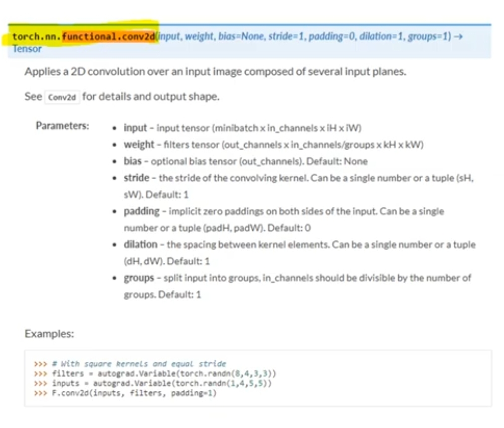Select the 'stride' parameter name
Viewport: 504px width, 428px height.
point(136,178)
